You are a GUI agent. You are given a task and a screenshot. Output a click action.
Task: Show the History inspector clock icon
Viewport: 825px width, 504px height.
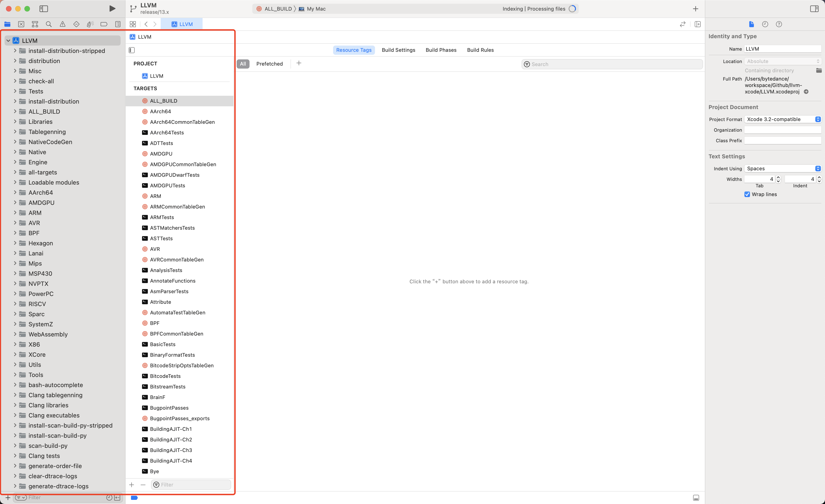(x=765, y=24)
